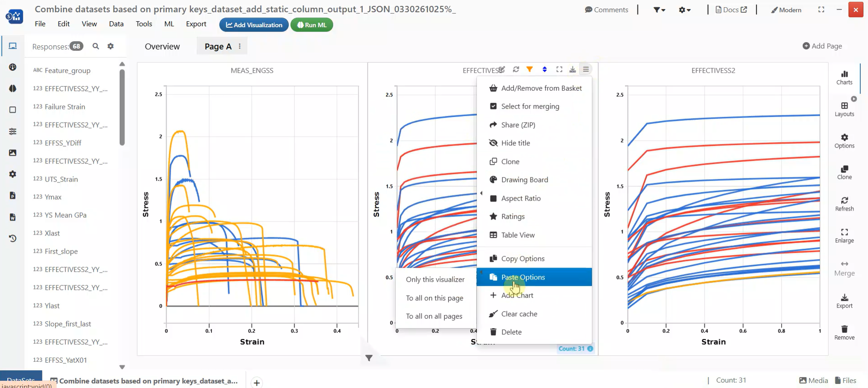868x388 pixels.
Task: Toggle the Modern theme switch
Action: tap(786, 10)
